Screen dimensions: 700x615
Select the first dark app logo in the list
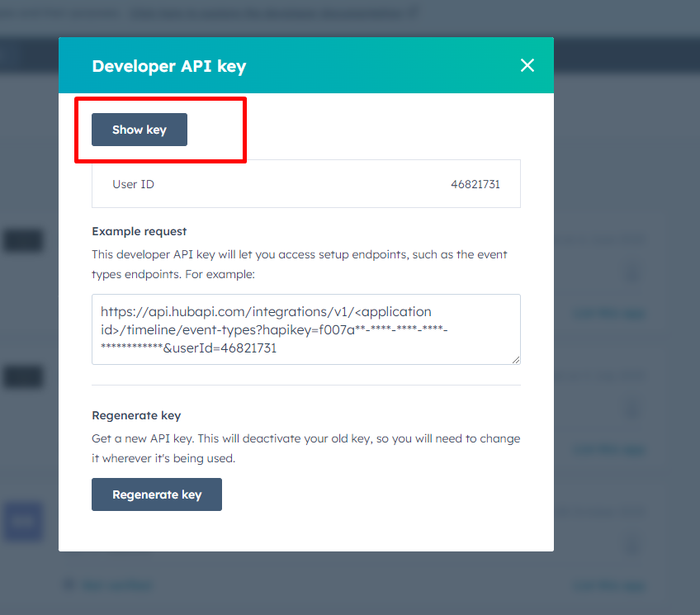(x=23, y=240)
